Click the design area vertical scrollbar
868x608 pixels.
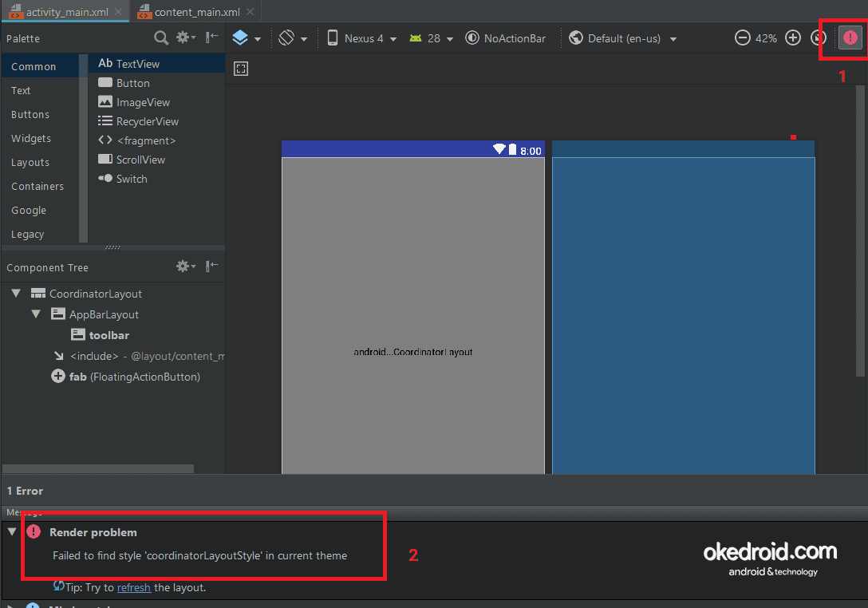(x=860, y=231)
